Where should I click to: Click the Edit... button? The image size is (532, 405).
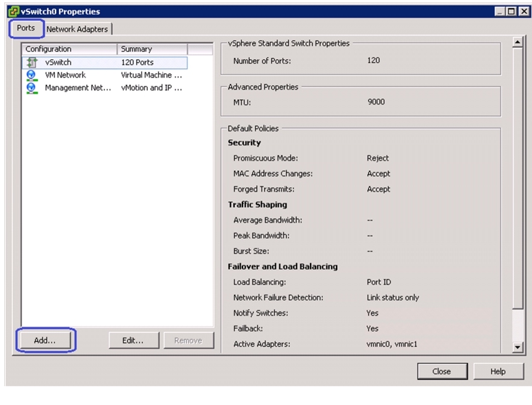coord(134,340)
